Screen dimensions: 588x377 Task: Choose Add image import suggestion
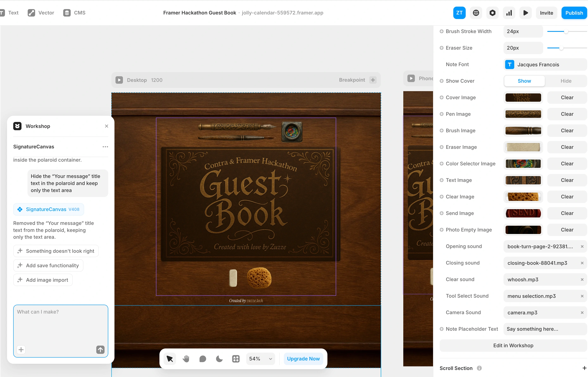[43, 280]
